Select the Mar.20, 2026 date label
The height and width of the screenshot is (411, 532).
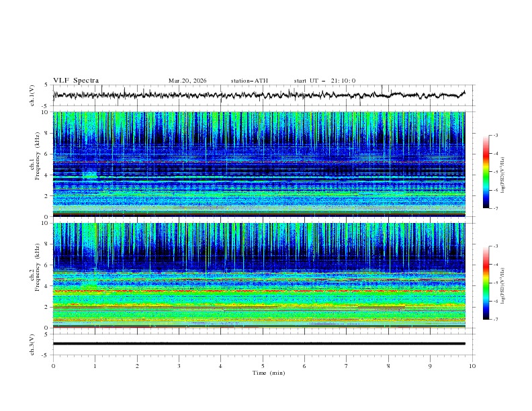[187, 81]
